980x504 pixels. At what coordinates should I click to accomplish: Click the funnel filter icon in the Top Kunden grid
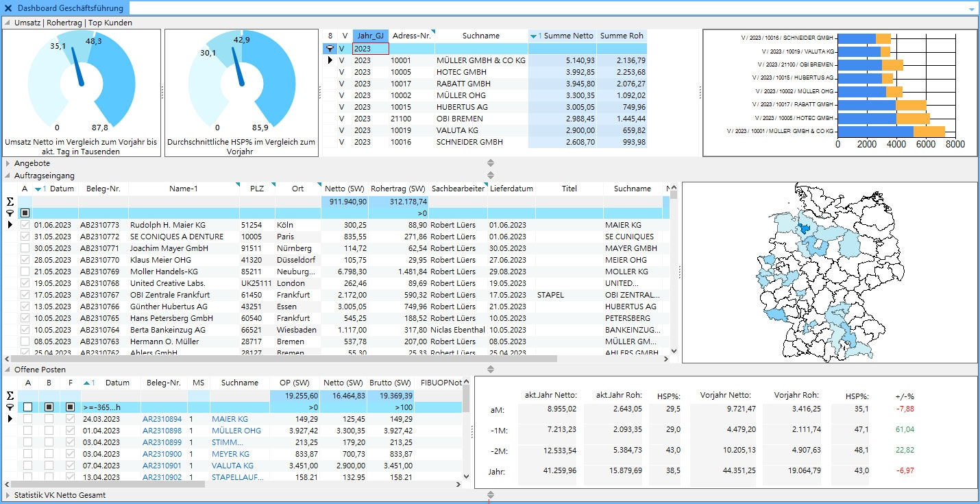pos(330,49)
